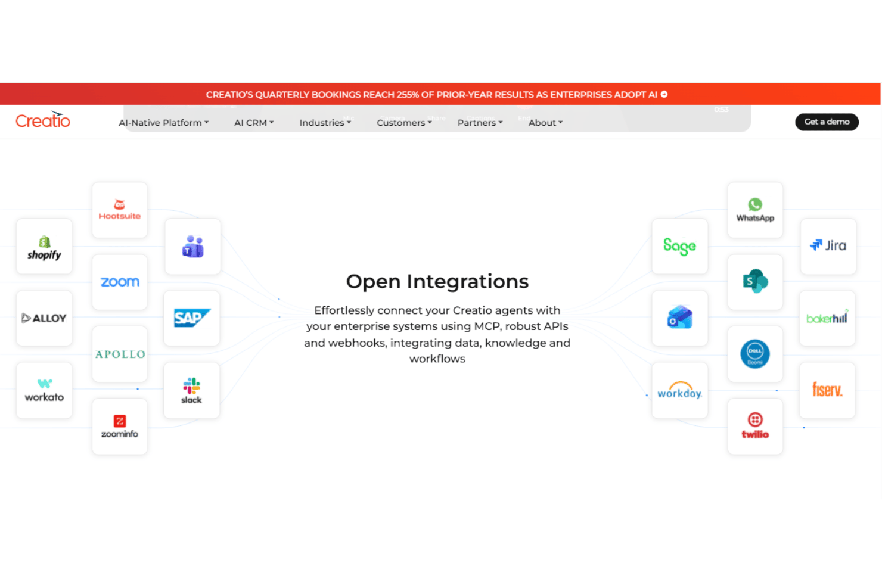
Task: Open the Zoom integration tile
Action: click(120, 282)
